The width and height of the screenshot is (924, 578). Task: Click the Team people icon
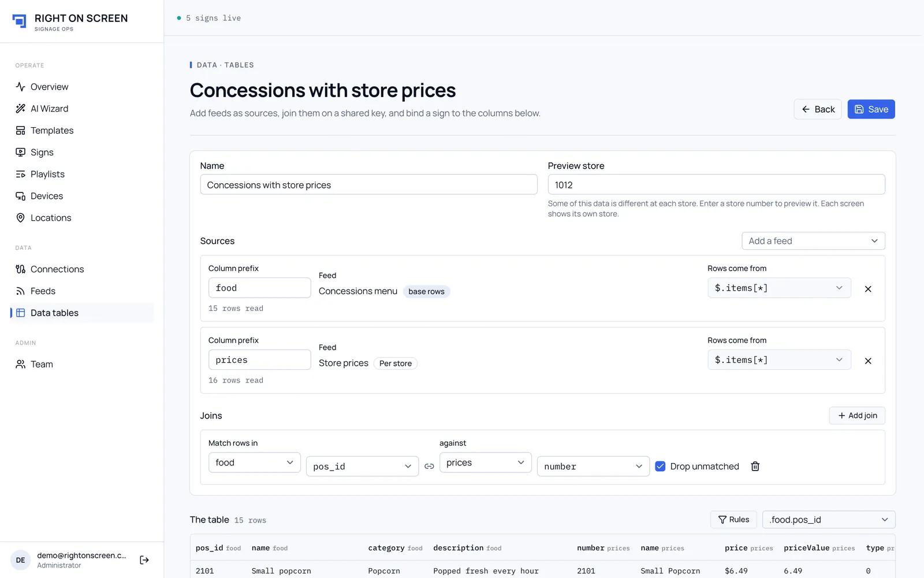coord(20,364)
